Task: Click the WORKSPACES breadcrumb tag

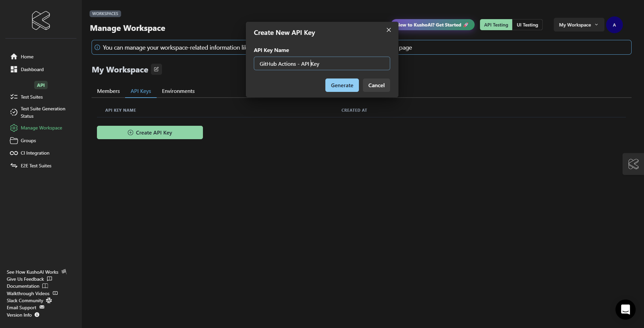Action: coord(105,14)
